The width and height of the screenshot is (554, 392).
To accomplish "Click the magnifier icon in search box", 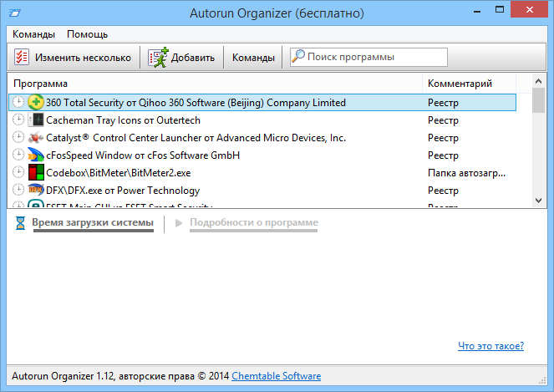I will [x=298, y=57].
